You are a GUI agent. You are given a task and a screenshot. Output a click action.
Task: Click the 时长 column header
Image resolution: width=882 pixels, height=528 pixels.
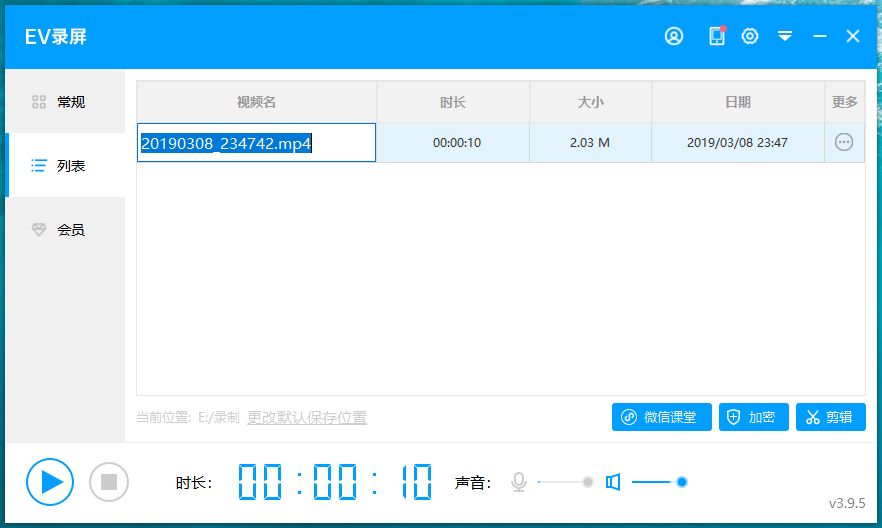(453, 102)
